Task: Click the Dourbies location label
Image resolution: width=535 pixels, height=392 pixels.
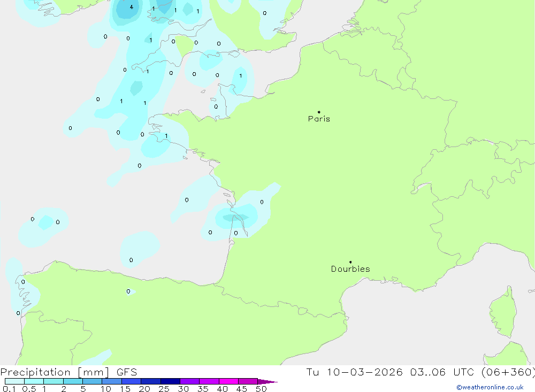Action: [x=350, y=269]
